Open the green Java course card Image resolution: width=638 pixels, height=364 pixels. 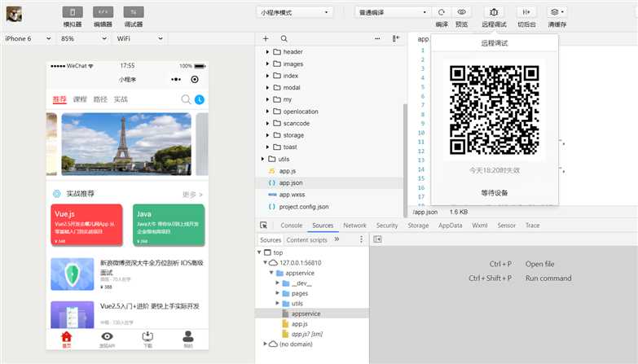[x=169, y=226]
